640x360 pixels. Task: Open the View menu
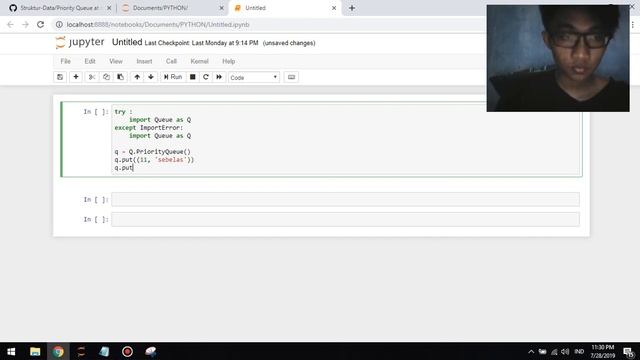pos(116,61)
